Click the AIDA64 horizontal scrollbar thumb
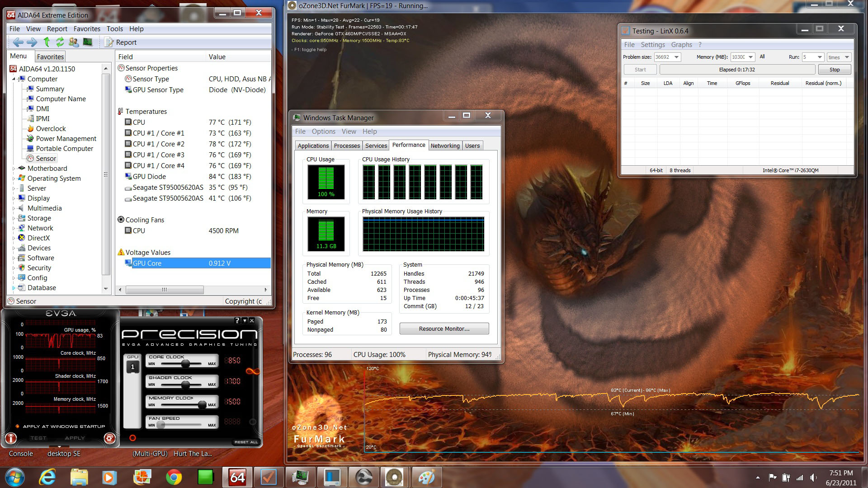 (165, 290)
